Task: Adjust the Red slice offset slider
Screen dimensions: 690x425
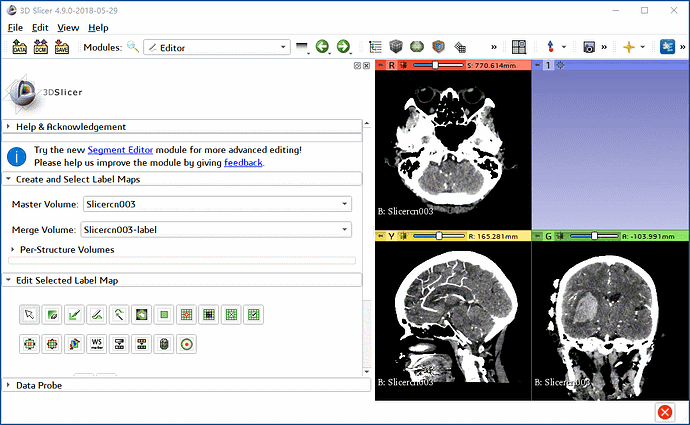Action: pos(438,65)
